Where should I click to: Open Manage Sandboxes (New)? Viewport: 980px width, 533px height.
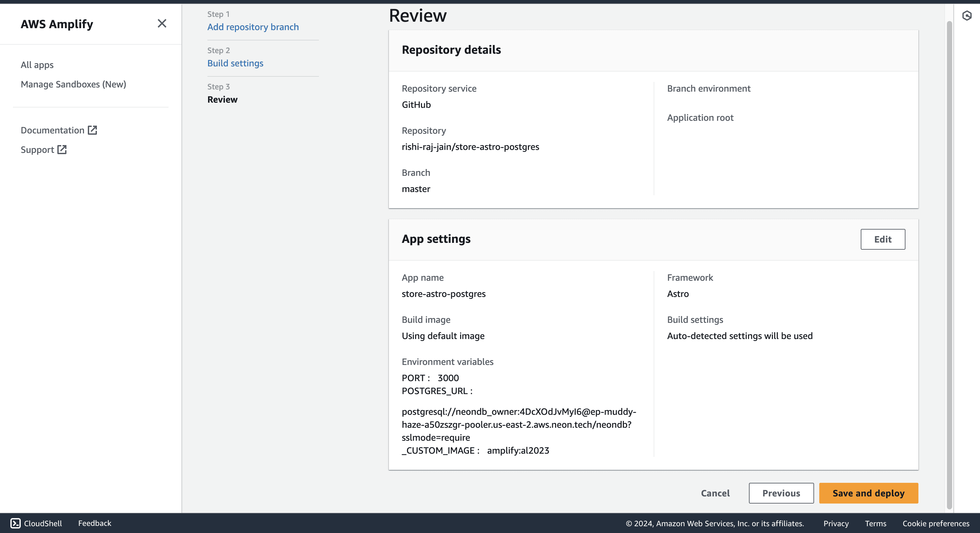coord(73,84)
